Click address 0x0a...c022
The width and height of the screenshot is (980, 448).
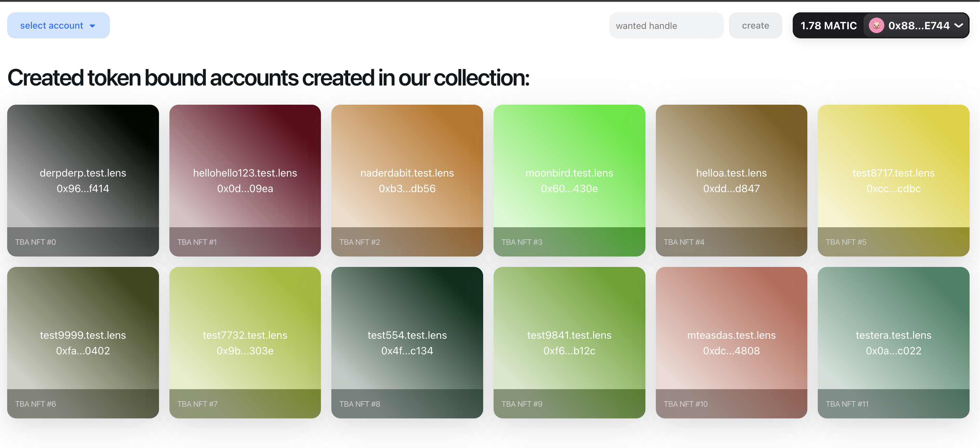tap(893, 351)
